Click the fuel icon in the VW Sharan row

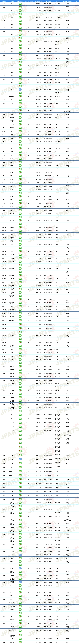tap(20, 609)
